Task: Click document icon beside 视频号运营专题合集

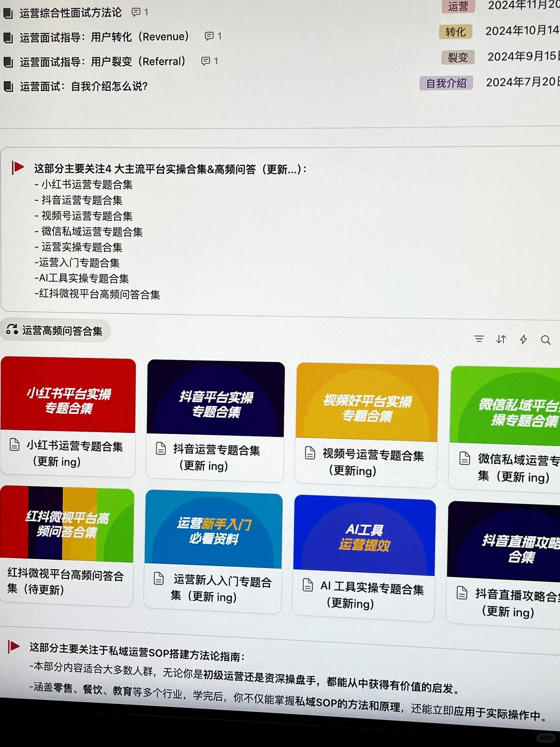Action: tap(310, 453)
